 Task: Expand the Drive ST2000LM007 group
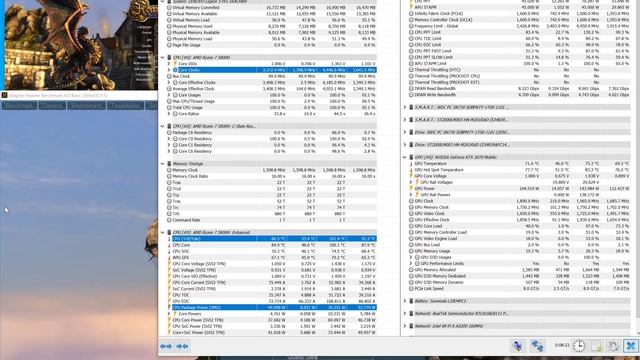point(404,145)
